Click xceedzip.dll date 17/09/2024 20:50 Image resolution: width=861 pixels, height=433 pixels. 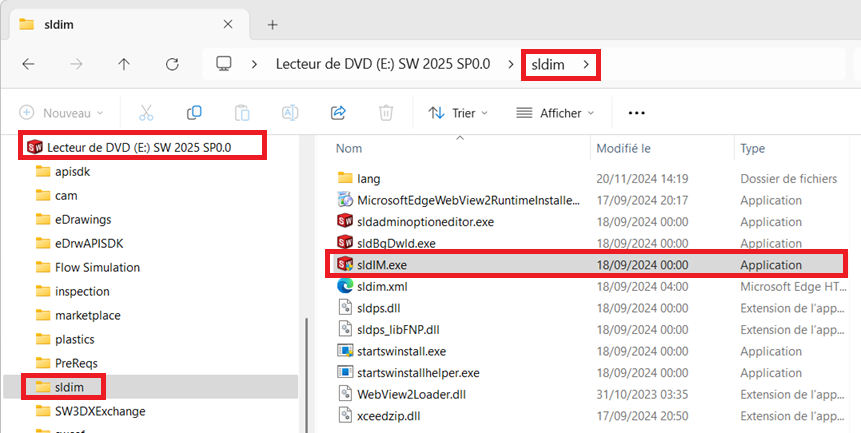pyautogui.click(x=642, y=416)
